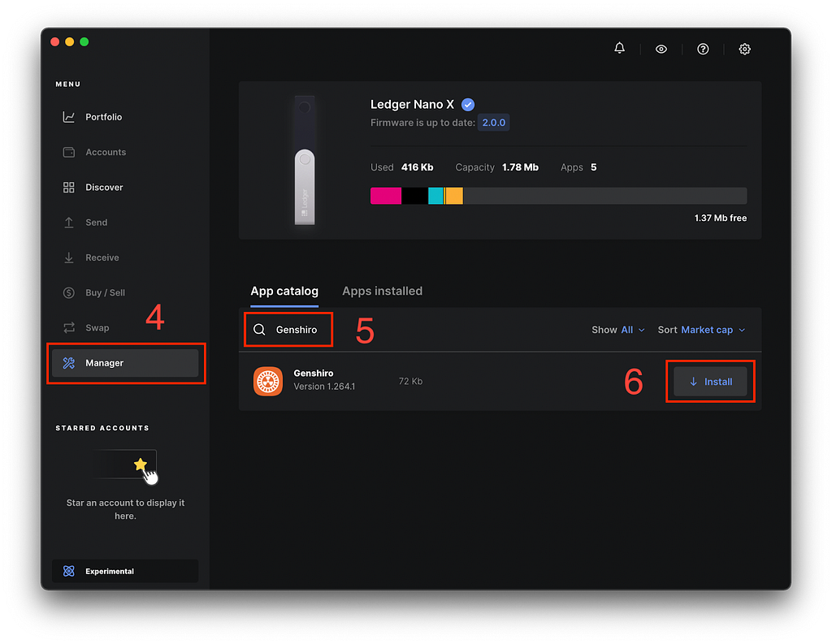Image resolution: width=832 pixels, height=644 pixels.
Task: Click the starred account placeholder star
Action: point(140,465)
